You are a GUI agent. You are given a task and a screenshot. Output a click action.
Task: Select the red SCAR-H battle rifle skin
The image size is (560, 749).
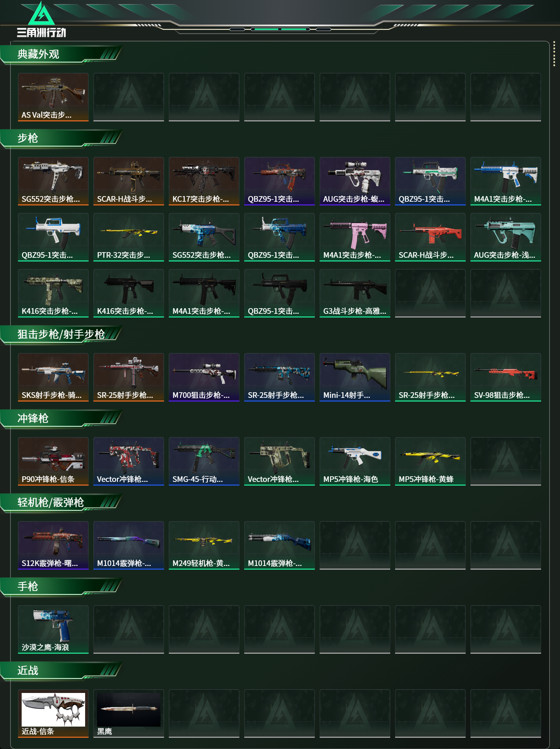click(x=430, y=237)
